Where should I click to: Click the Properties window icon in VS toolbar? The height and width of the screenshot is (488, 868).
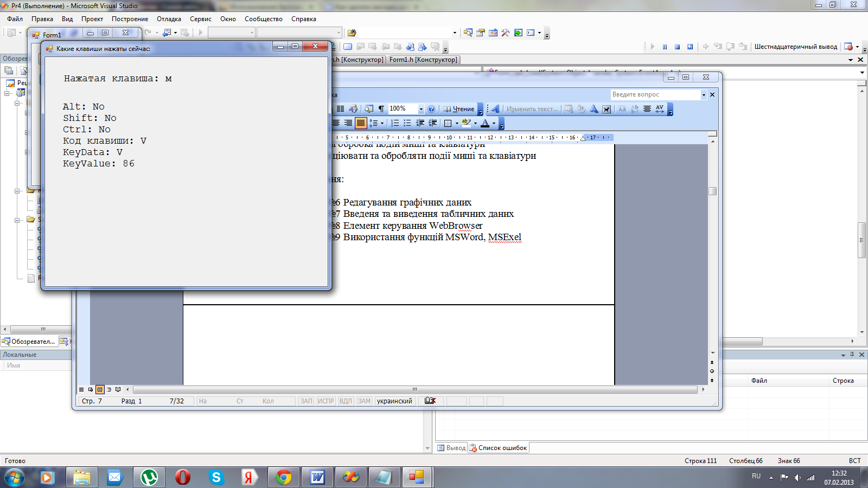(x=481, y=33)
